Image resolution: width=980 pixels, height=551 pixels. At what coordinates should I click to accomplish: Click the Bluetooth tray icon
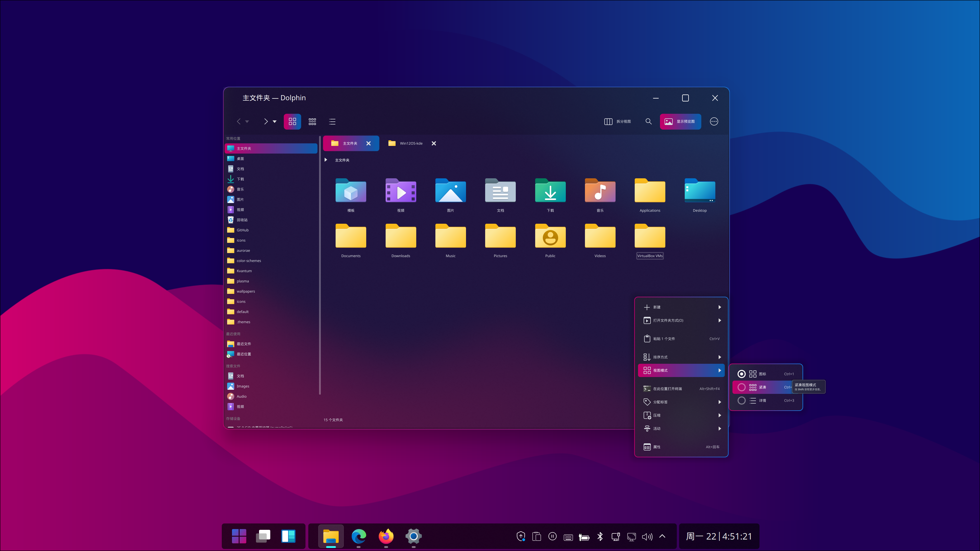point(600,536)
